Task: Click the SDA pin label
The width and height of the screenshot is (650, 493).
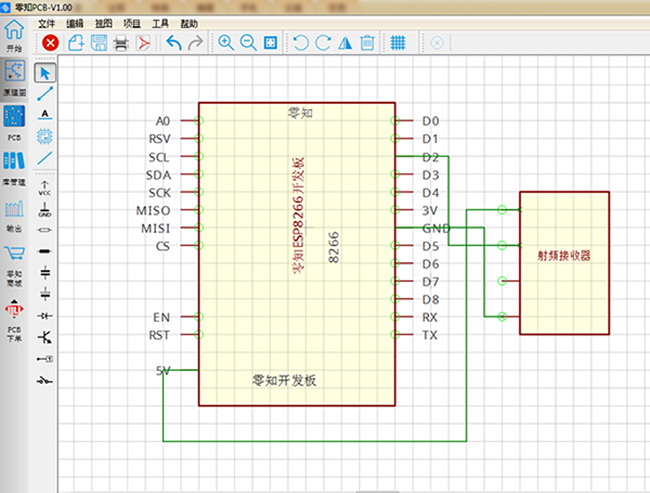Action: point(158,175)
